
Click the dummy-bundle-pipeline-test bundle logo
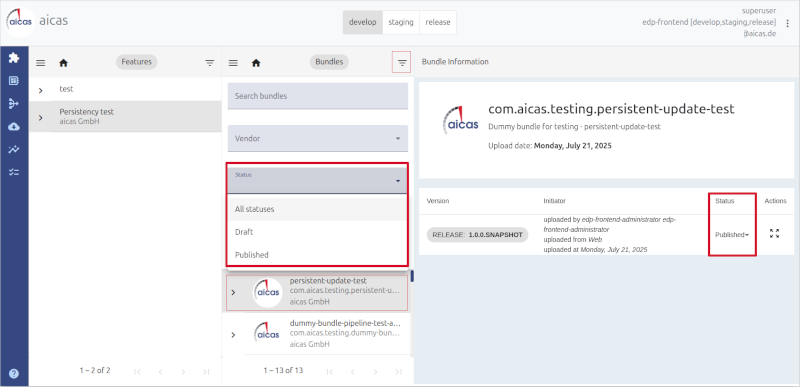click(268, 332)
